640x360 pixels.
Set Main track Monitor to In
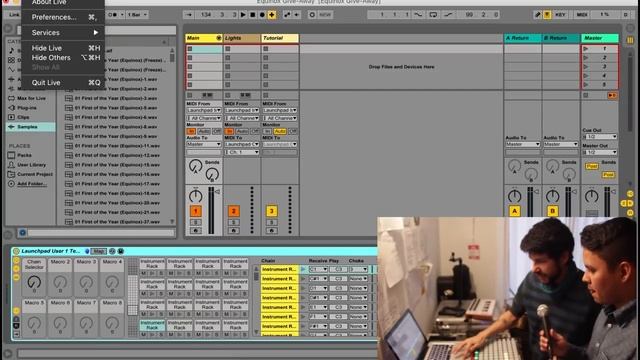(x=191, y=131)
